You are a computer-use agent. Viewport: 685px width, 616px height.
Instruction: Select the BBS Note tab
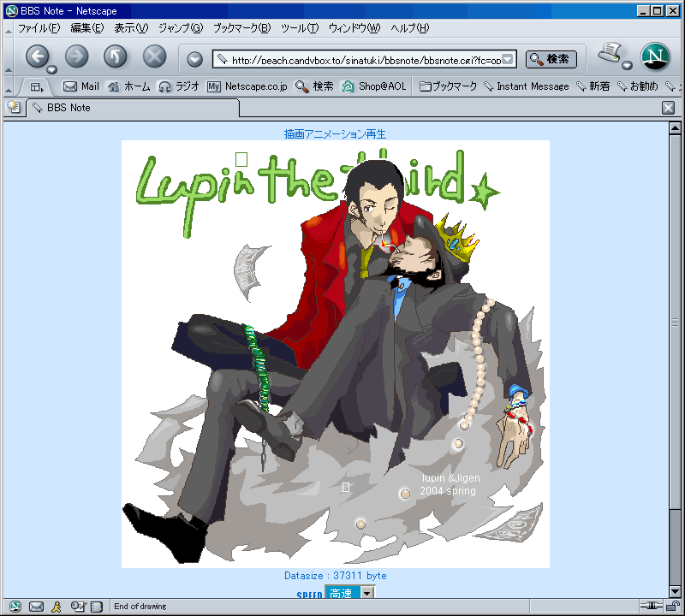coord(133,108)
